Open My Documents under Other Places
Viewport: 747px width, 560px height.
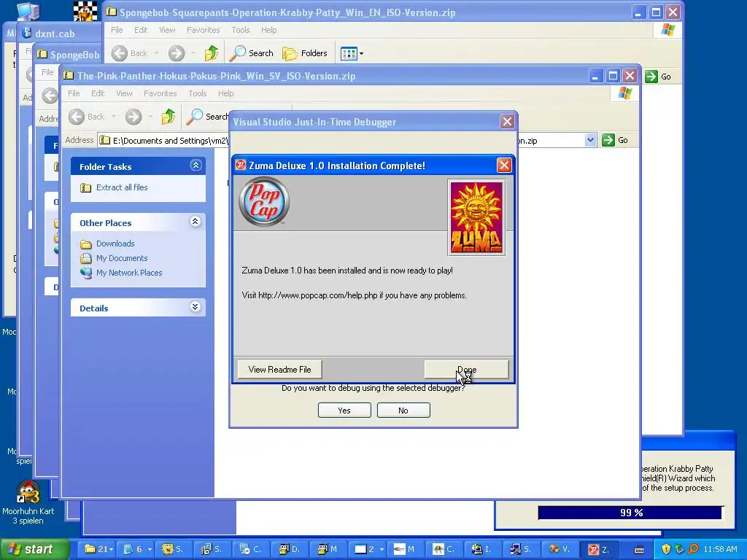coord(122,258)
